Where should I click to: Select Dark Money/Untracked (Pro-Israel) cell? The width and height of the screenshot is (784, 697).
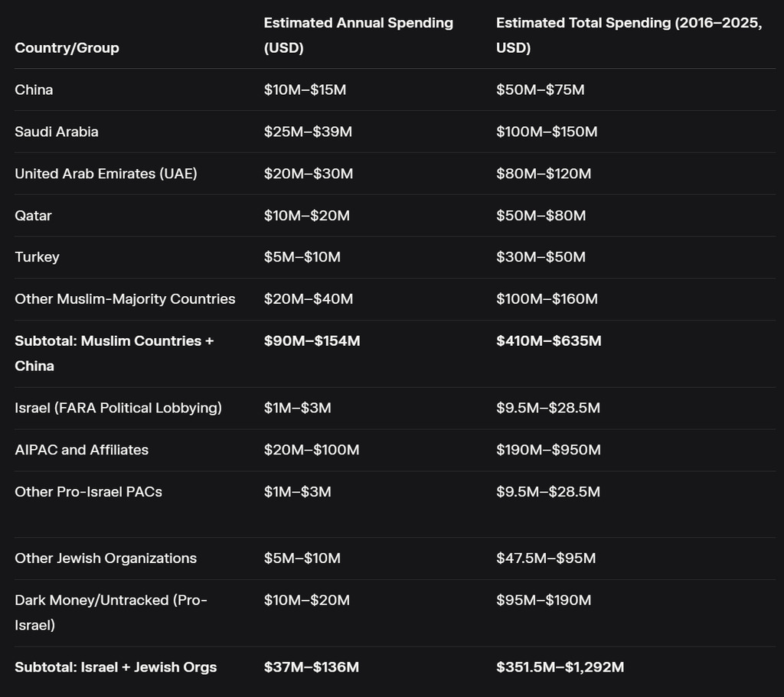pos(111,612)
